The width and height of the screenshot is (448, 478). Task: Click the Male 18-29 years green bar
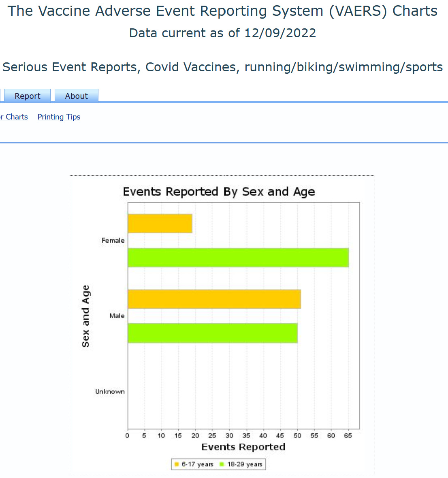[x=213, y=333]
